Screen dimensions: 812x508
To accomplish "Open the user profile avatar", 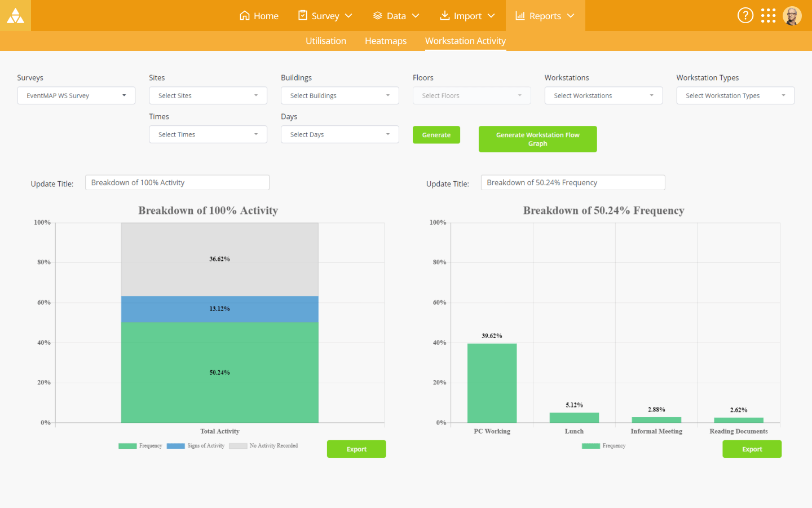I will click(x=792, y=16).
